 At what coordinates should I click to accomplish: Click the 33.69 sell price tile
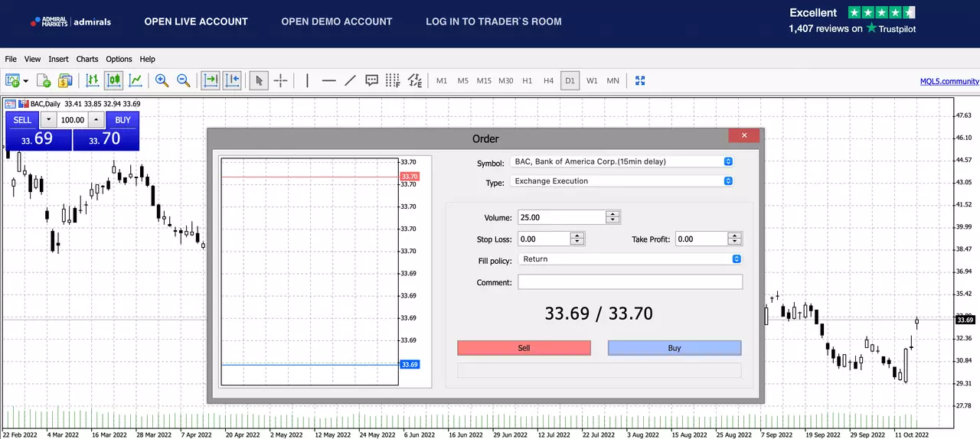[x=38, y=139]
